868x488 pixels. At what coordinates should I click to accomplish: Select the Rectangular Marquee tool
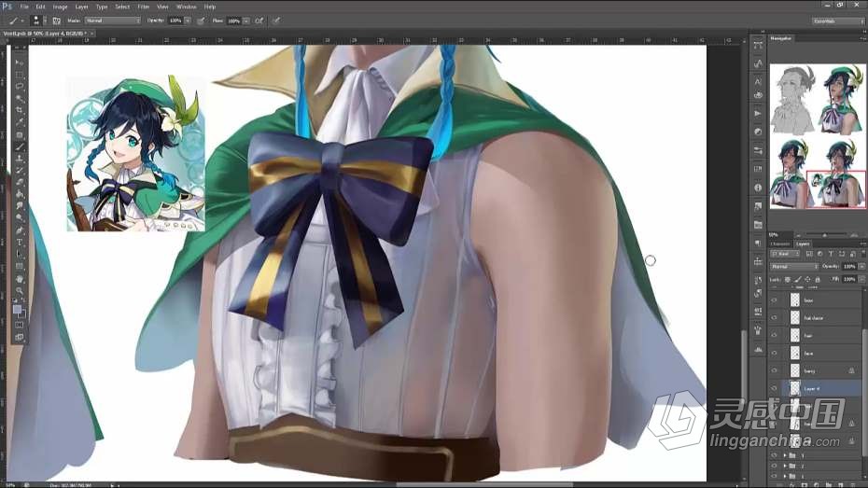20,75
